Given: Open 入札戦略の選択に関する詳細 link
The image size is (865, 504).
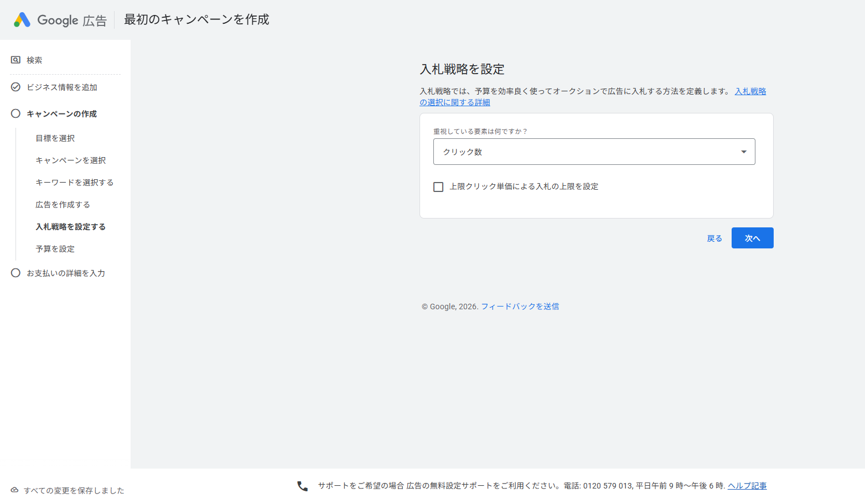Looking at the screenshot, I should (x=750, y=91).
